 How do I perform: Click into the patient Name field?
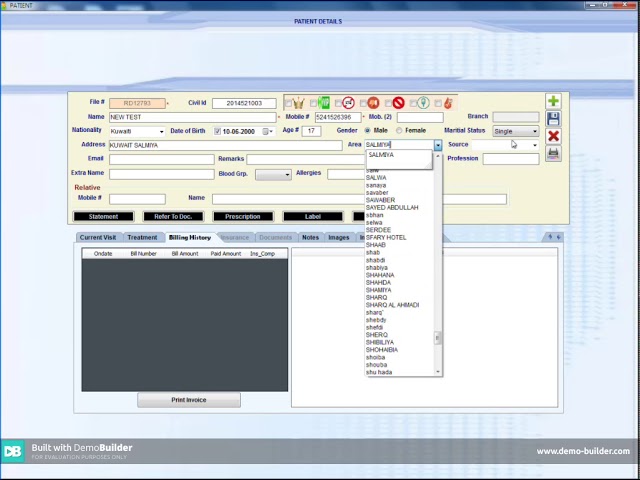point(193,117)
